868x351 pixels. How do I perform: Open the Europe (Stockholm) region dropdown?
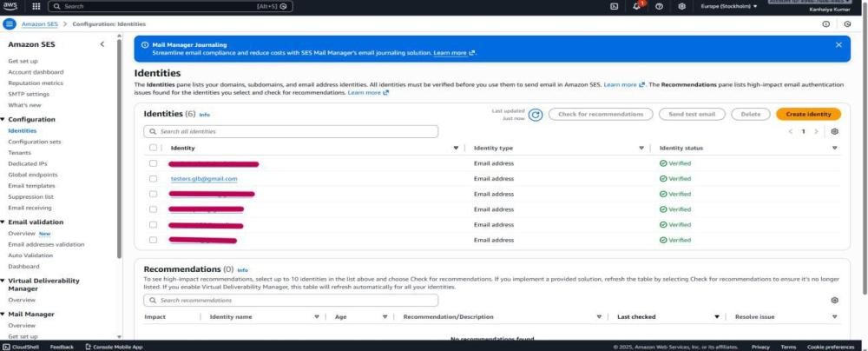tap(729, 6)
